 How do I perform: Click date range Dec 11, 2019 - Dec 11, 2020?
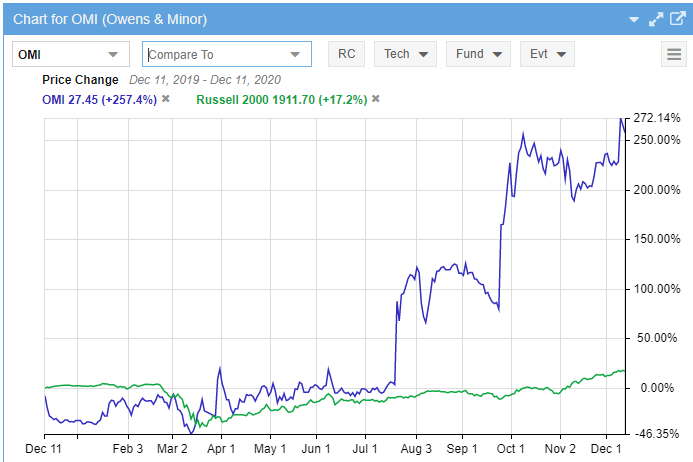tap(205, 80)
